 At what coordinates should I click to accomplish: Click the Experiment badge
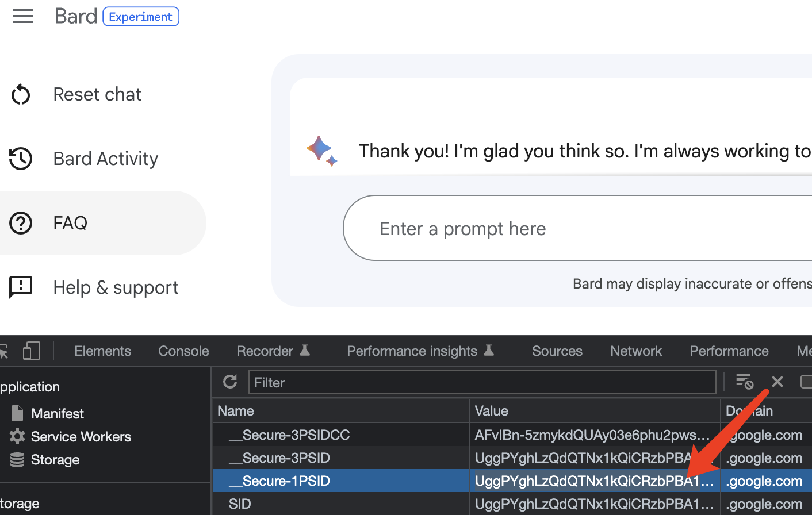point(141,17)
